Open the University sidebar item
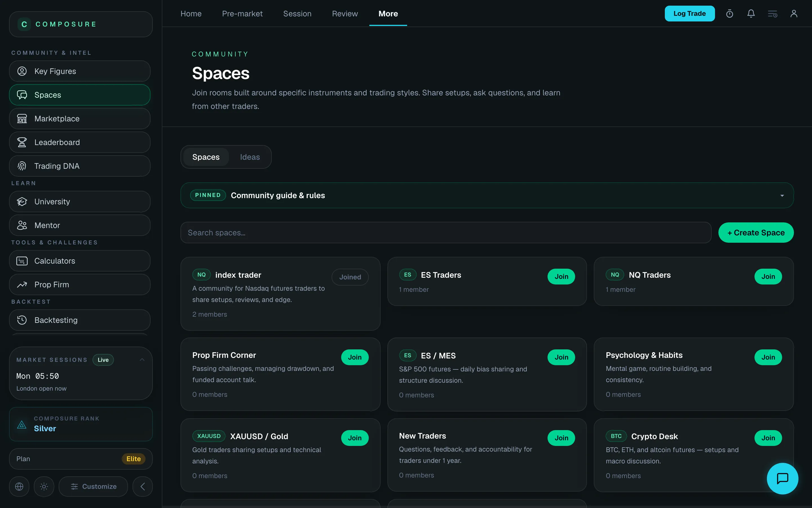Screen dimensions: 812x508 click(x=80, y=202)
